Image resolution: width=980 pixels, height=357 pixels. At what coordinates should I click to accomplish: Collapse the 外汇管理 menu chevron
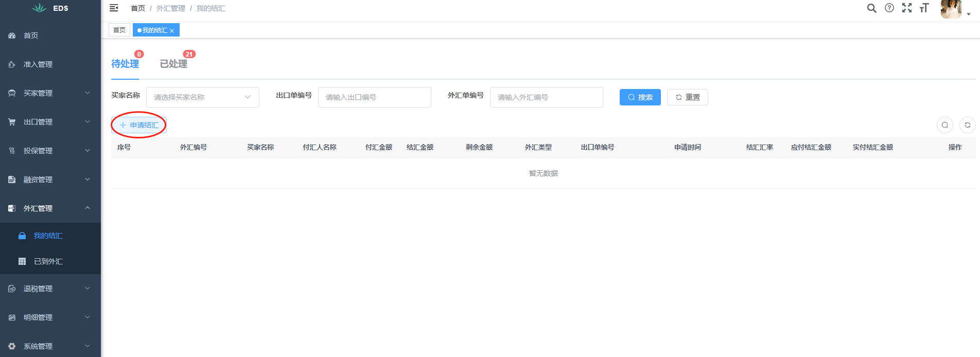87,208
